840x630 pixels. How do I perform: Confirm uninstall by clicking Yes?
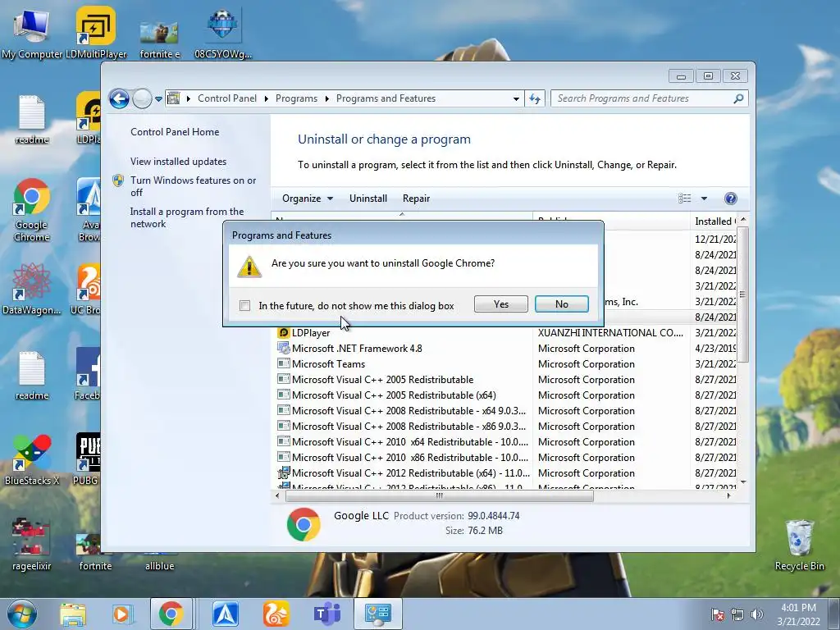(x=501, y=304)
